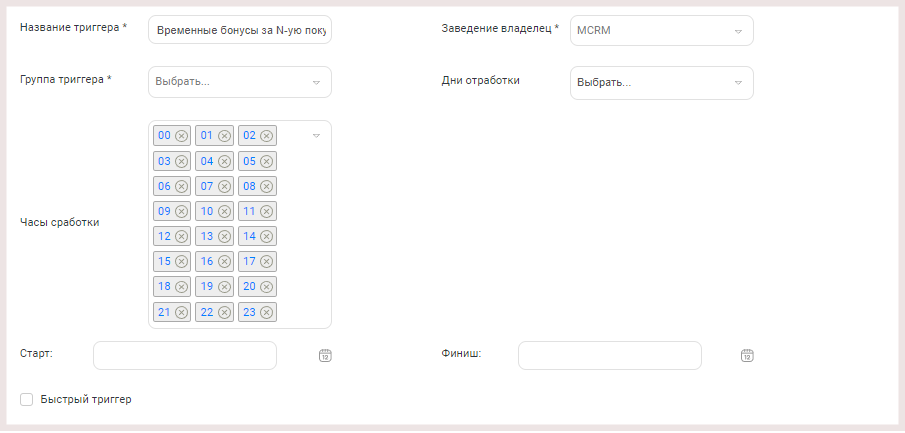This screenshot has height=433, width=905.
Task: Remove hour 10 tag
Action: [224, 211]
